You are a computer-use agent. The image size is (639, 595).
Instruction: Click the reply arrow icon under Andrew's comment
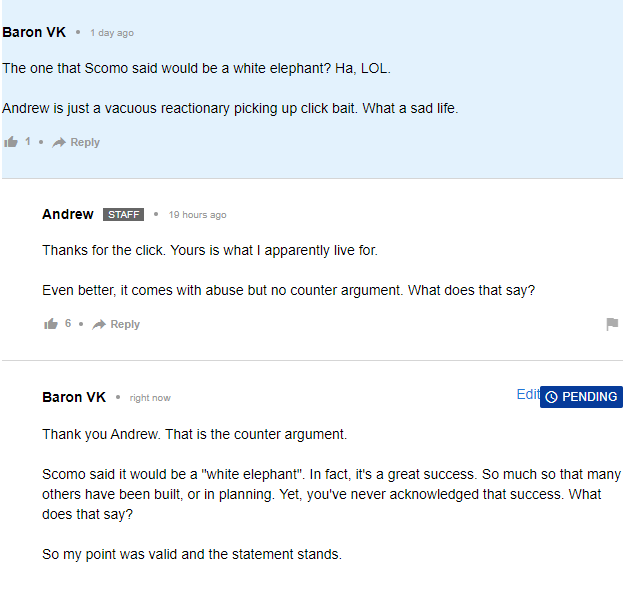pos(99,324)
